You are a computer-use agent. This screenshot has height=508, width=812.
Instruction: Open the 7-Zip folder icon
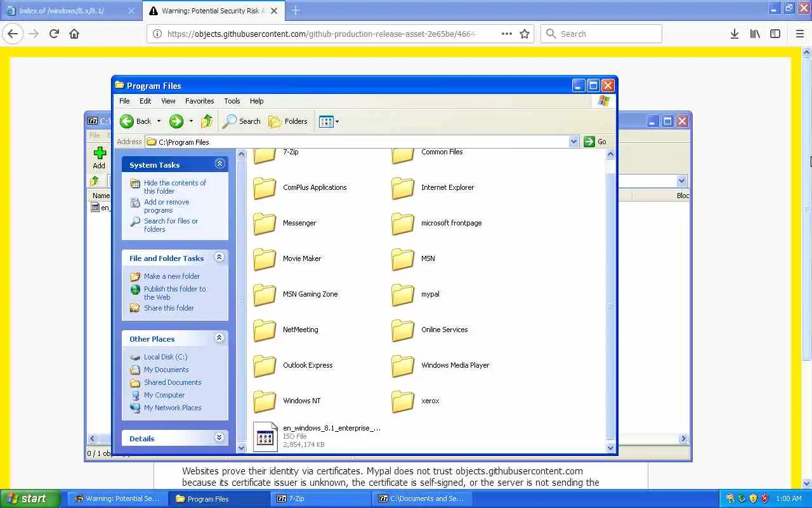[x=265, y=155]
